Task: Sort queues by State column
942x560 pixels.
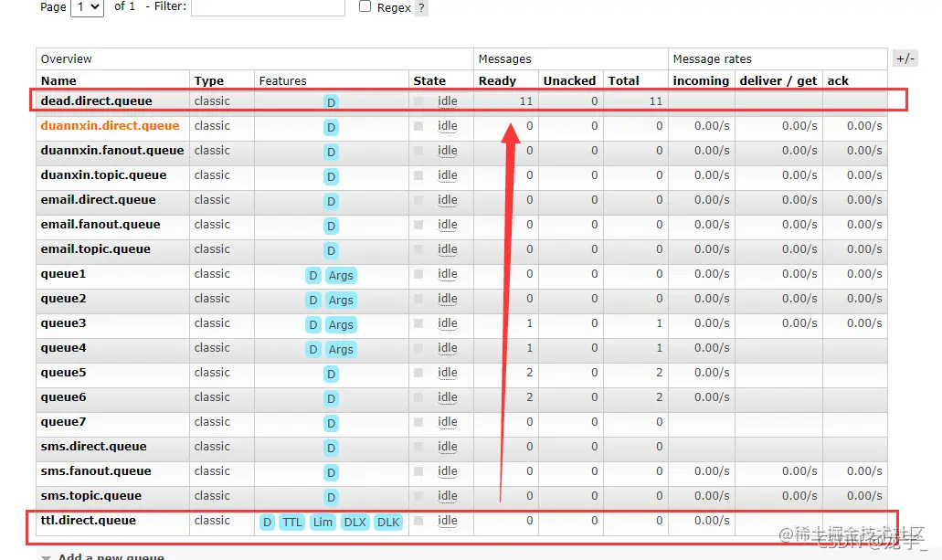Action: coord(429,80)
